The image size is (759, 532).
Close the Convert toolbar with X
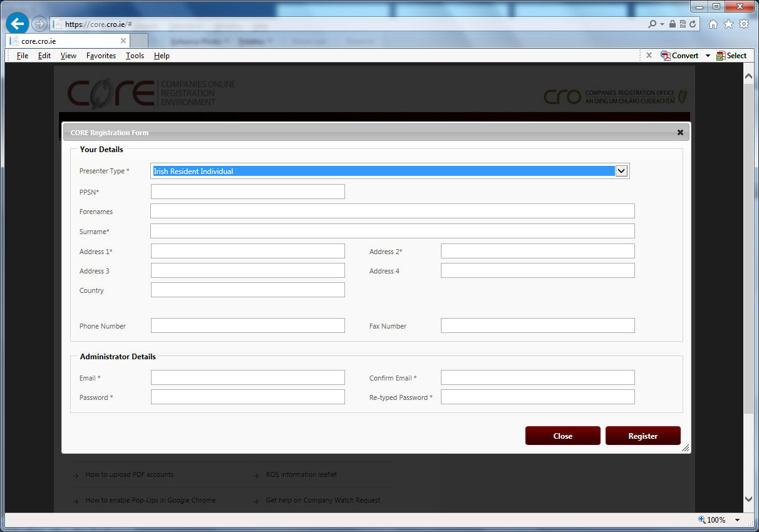click(x=649, y=55)
